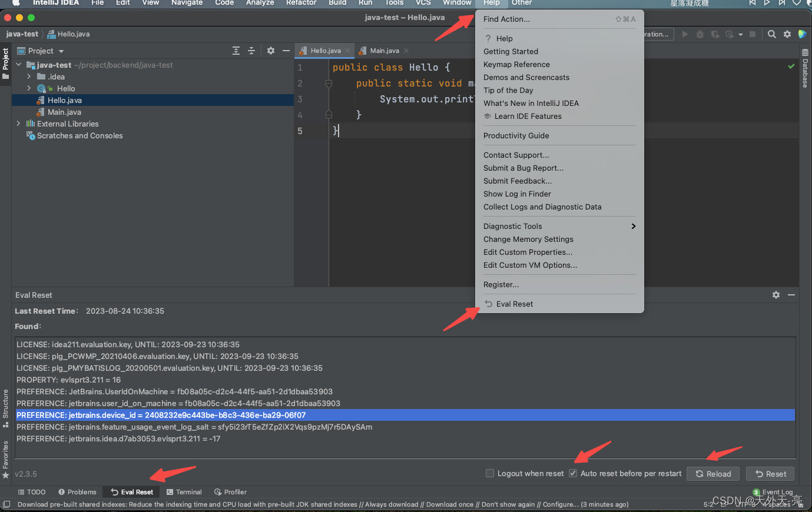This screenshot has width=812, height=512.
Task: Open the Refactor menu in menu bar
Action: pos(301,3)
